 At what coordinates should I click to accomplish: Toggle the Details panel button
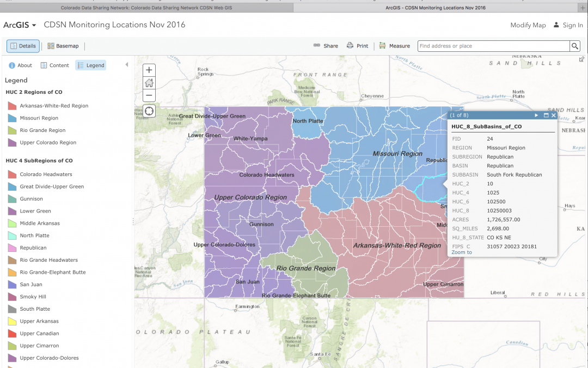tap(23, 46)
